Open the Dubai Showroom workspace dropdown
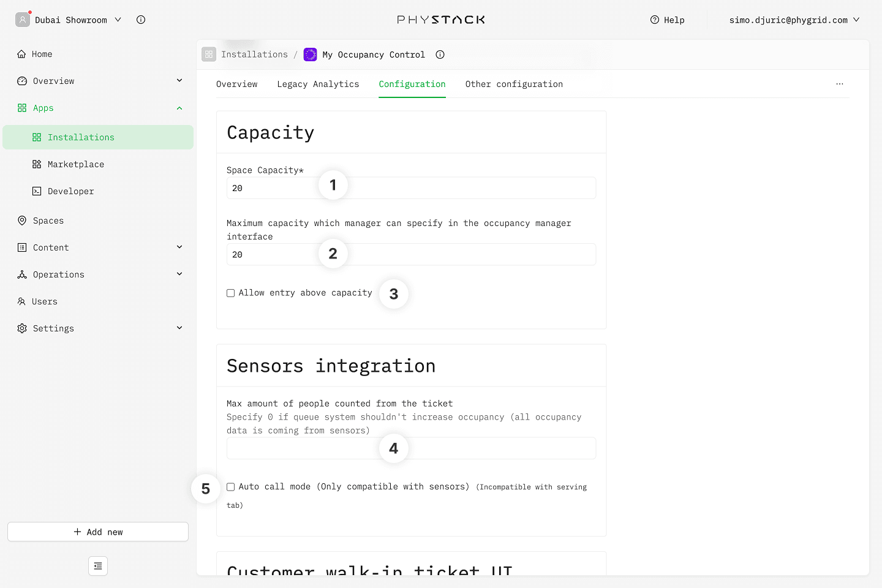Image resolution: width=882 pixels, height=588 pixels. pyautogui.click(x=118, y=20)
